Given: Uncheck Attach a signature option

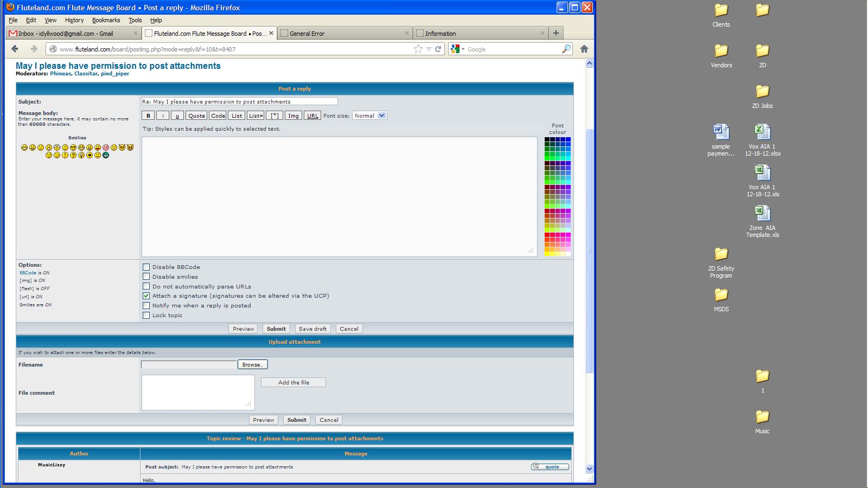Looking at the screenshot, I should pos(146,296).
